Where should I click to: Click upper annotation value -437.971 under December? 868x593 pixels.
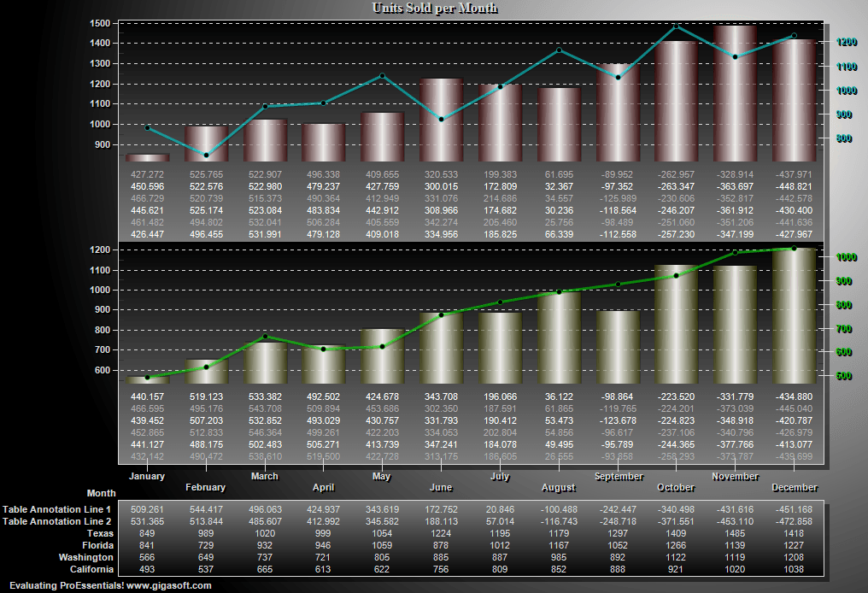tap(794, 174)
